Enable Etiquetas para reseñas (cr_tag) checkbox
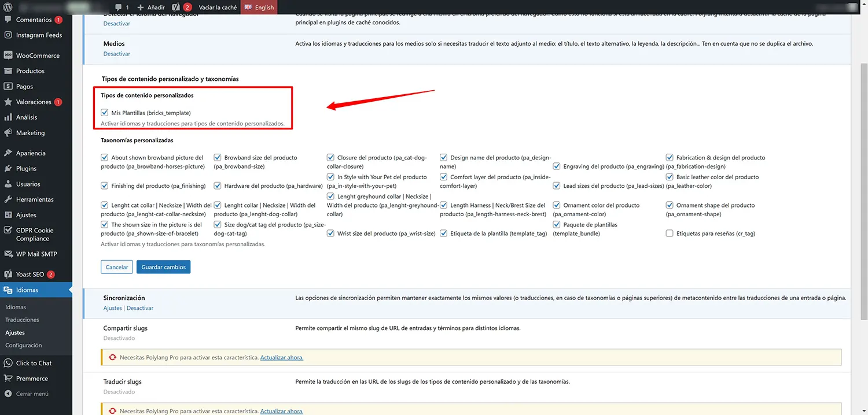868x415 pixels. coord(670,234)
